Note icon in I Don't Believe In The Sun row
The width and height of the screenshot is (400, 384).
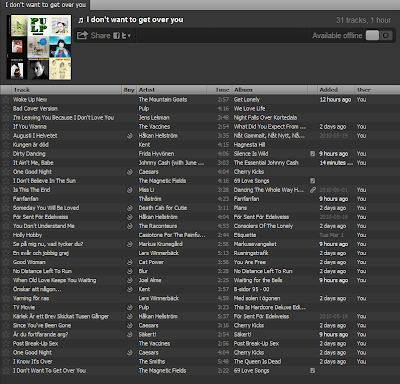[312, 181]
